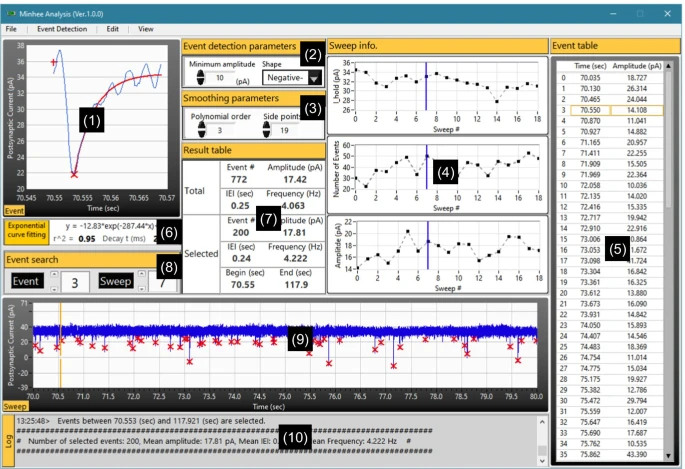The width and height of the screenshot is (685, 469).
Task: Click the Time (sec) column header
Action: tap(590, 66)
